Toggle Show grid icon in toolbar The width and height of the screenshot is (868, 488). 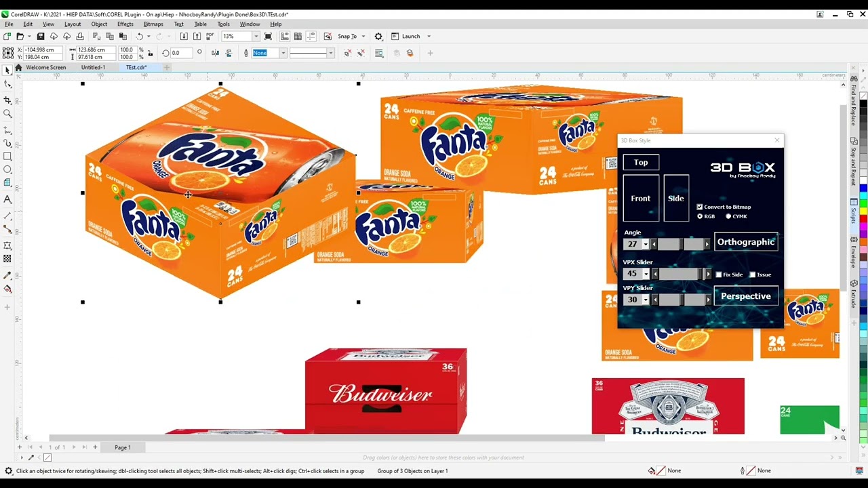tap(298, 37)
